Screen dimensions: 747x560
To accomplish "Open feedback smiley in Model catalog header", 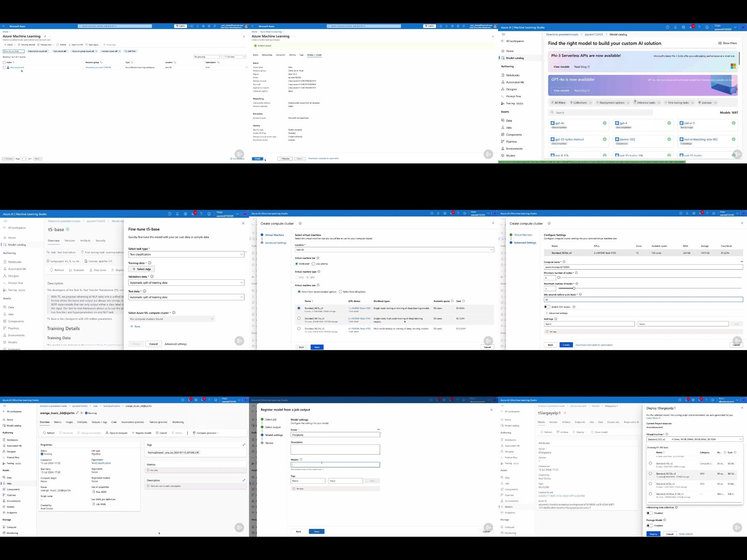I will 707,27.
